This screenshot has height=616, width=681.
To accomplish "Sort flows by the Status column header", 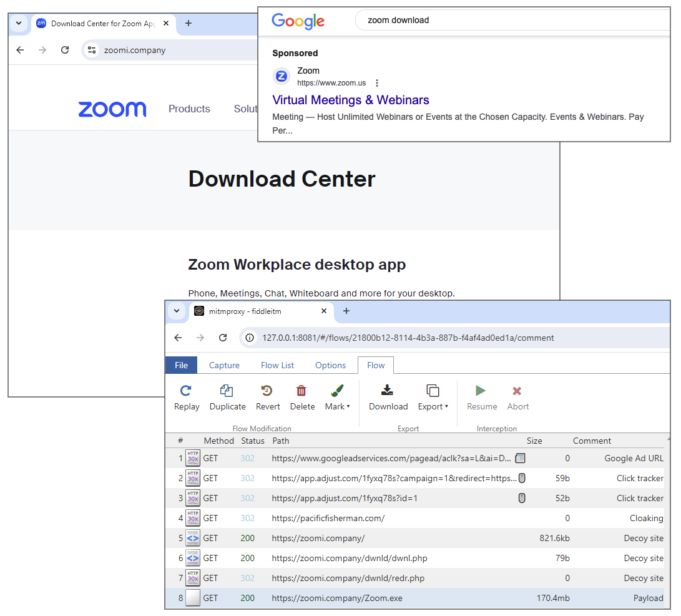I will [x=252, y=441].
